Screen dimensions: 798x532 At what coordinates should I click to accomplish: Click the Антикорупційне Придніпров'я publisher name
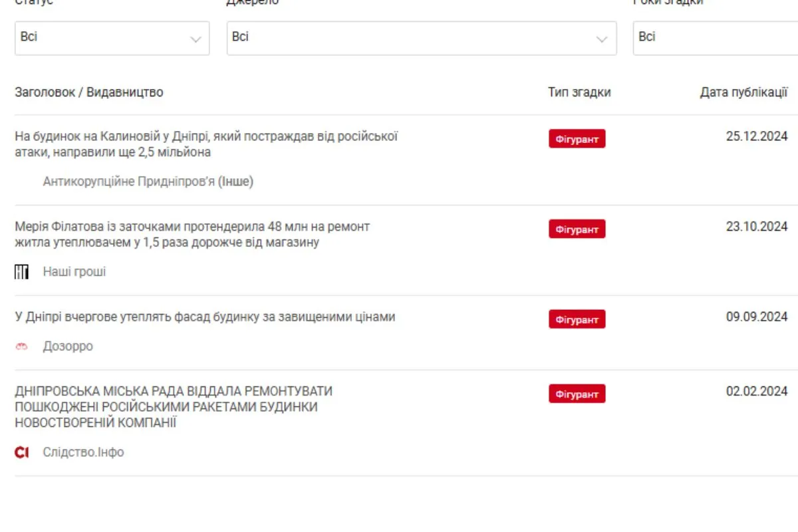coord(148,181)
